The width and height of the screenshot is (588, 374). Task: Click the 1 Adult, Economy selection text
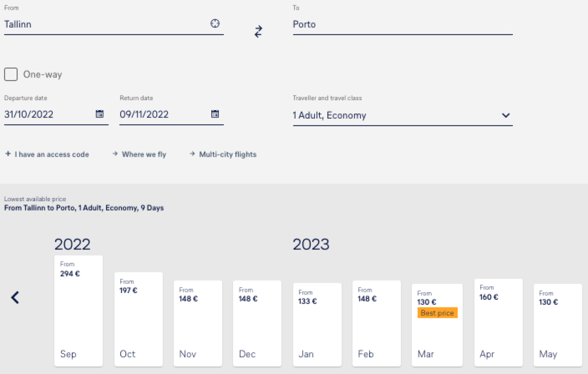(329, 115)
